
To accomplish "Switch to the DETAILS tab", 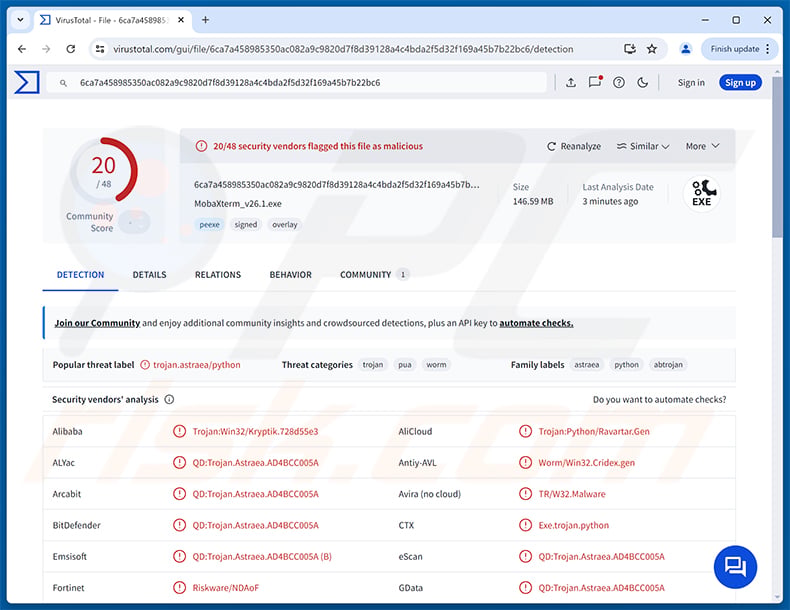I will 150,275.
